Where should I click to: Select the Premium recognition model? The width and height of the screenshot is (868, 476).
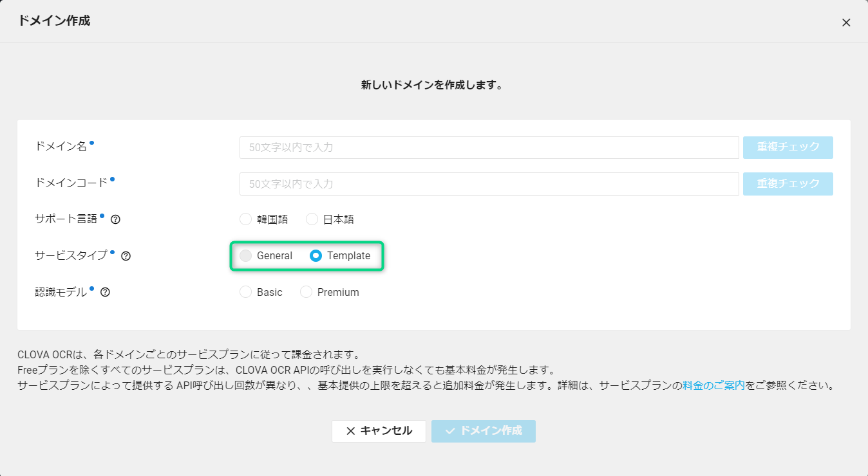[307, 292]
